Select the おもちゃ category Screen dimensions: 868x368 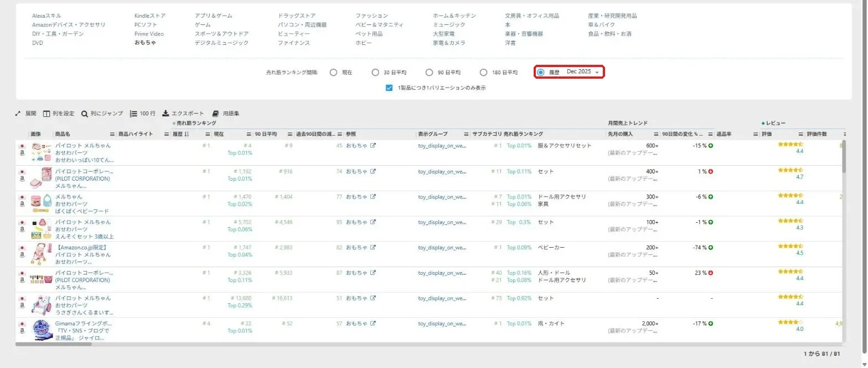point(145,43)
